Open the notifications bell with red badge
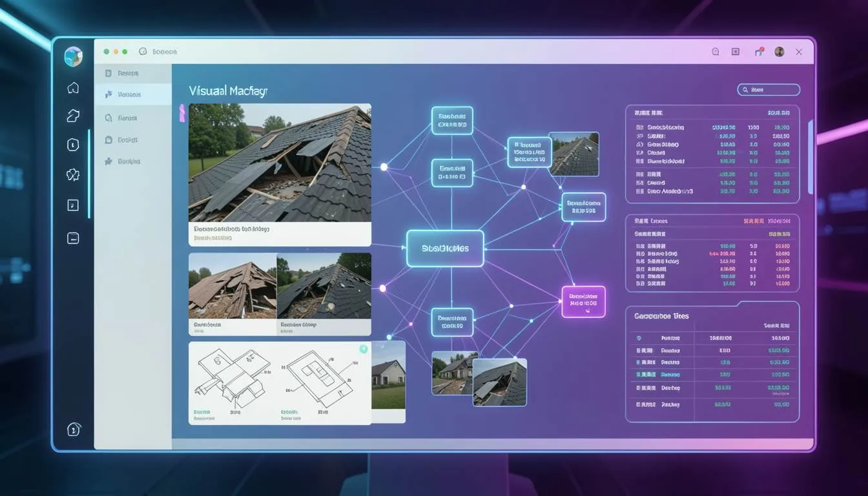This screenshot has width=868, height=496. click(759, 52)
